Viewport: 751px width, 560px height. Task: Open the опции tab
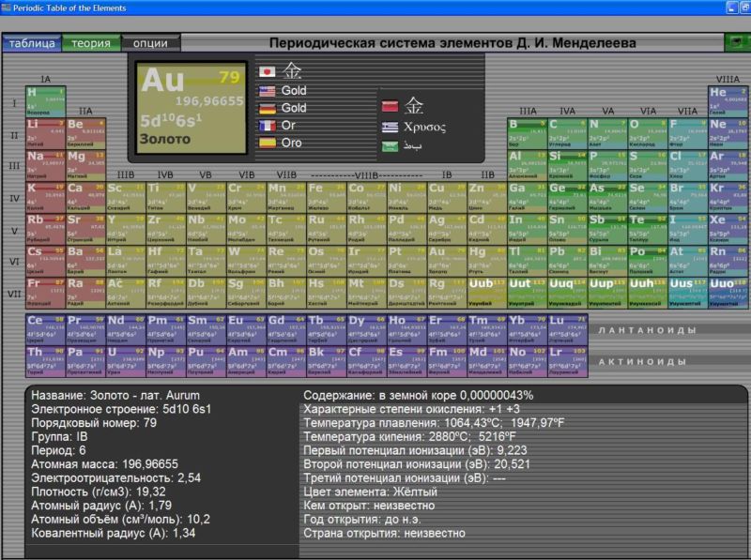(150, 43)
